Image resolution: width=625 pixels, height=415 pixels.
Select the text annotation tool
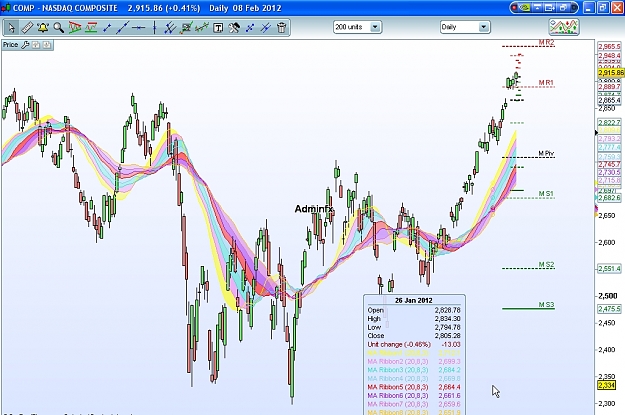pyautogui.click(x=218, y=28)
